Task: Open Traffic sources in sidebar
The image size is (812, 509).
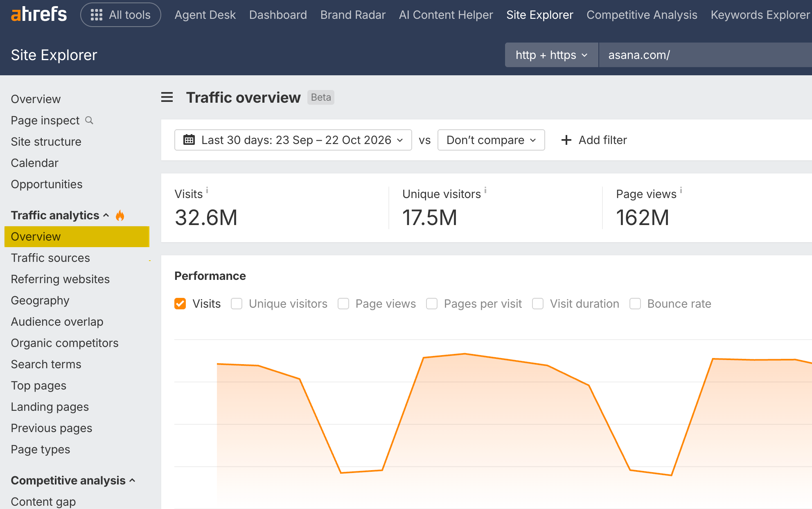Action: (50, 258)
